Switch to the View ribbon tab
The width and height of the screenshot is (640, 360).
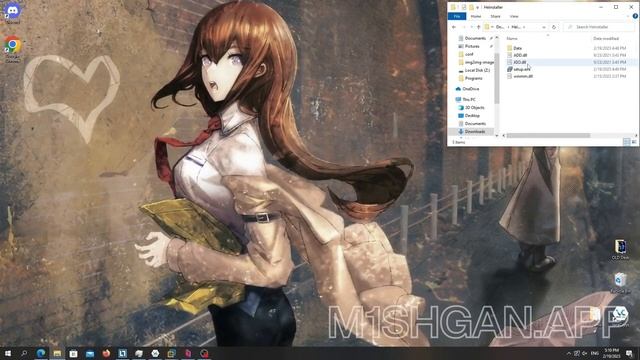pyautogui.click(x=514, y=16)
